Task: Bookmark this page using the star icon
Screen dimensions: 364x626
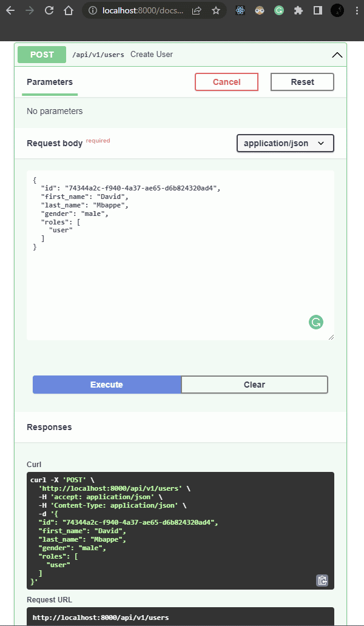Action: coord(215,10)
